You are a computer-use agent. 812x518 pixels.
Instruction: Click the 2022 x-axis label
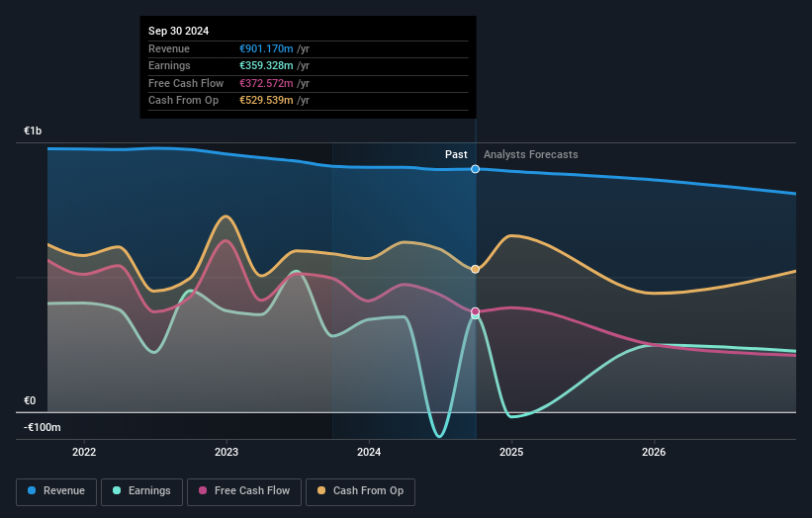coord(84,452)
